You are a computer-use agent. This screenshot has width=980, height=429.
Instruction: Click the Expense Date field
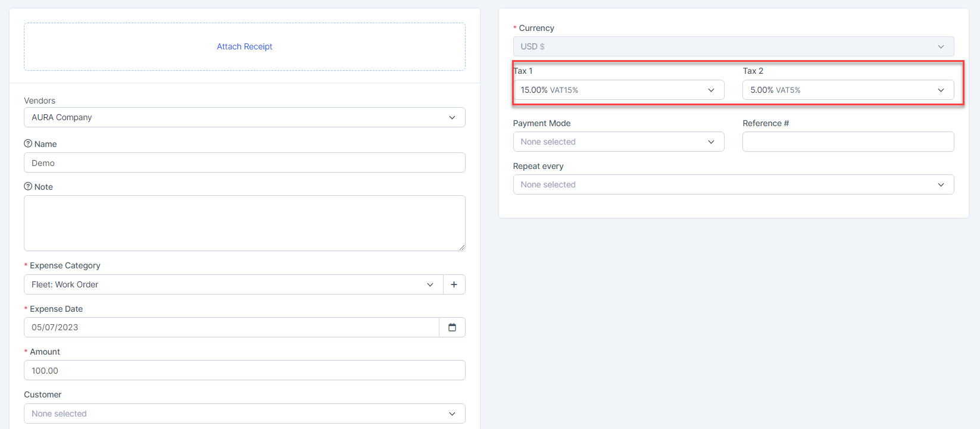231,327
